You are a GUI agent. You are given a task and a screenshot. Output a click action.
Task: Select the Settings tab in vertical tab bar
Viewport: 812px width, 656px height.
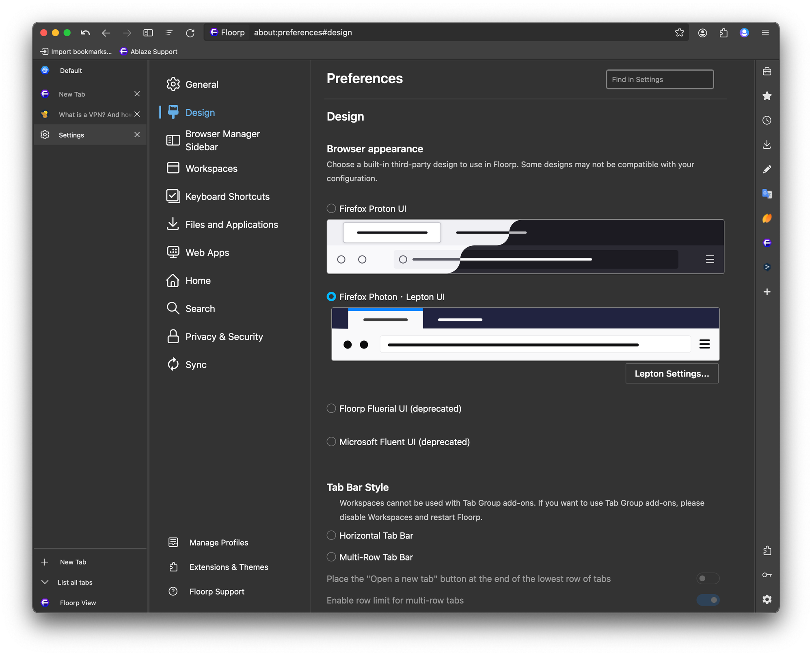[90, 135]
